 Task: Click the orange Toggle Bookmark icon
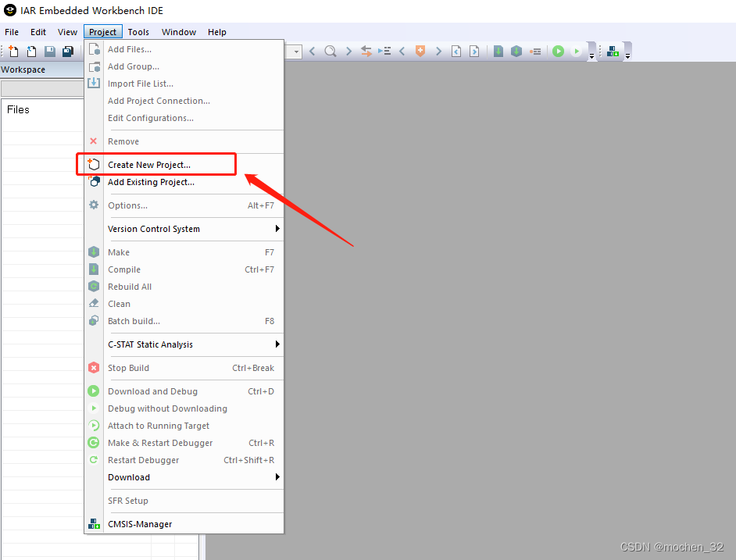(420, 52)
